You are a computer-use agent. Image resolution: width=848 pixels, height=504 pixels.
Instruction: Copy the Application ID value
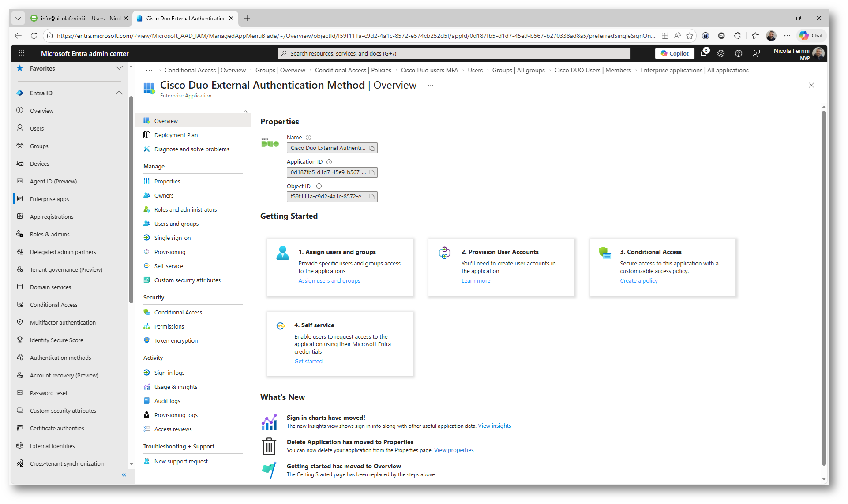click(372, 172)
